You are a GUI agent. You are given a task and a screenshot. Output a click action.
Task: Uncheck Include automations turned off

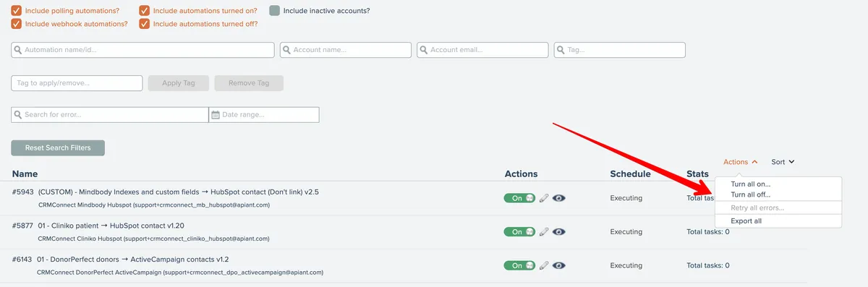[145, 24]
